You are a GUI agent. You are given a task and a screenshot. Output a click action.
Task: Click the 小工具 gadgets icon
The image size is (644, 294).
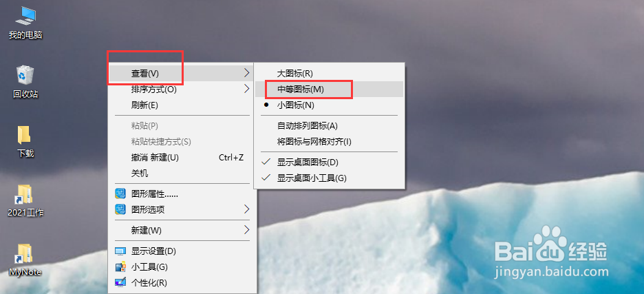(120, 267)
